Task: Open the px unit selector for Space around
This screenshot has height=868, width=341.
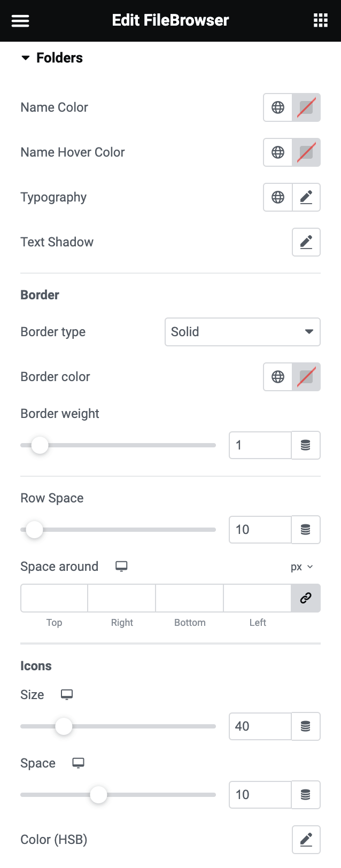Action: tap(302, 567)
